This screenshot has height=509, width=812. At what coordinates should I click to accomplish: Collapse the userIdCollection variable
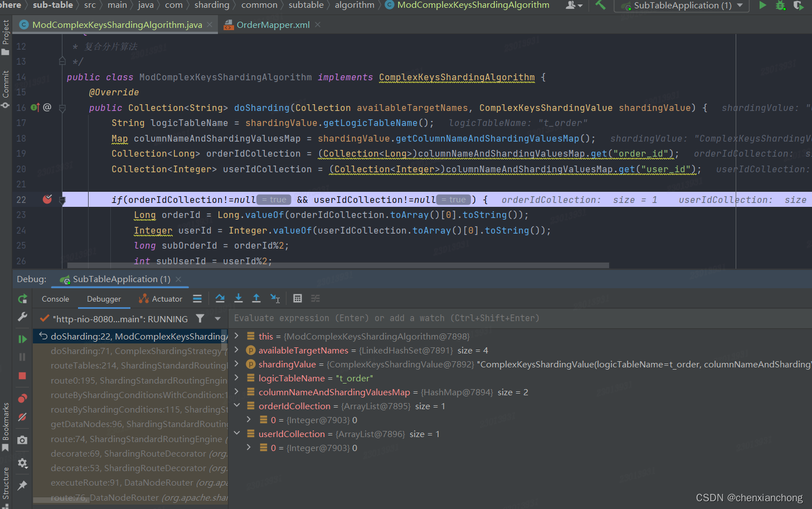point(236,433)
